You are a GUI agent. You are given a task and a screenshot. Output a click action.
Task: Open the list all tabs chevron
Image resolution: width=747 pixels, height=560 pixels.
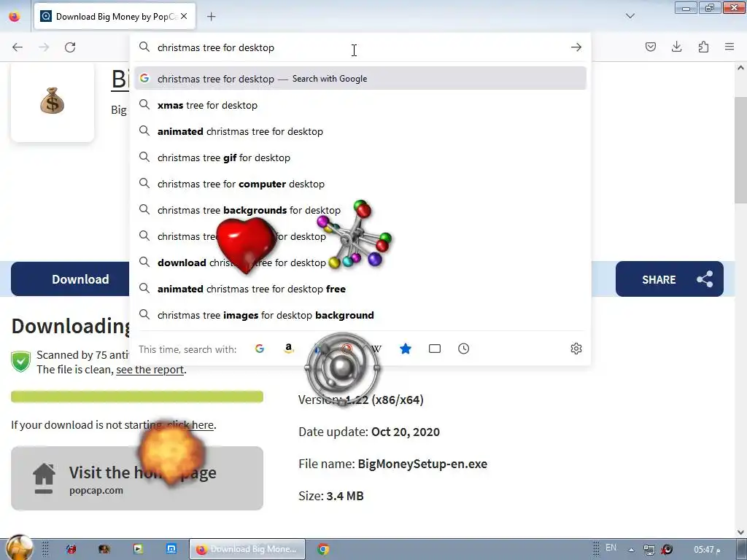630,16
